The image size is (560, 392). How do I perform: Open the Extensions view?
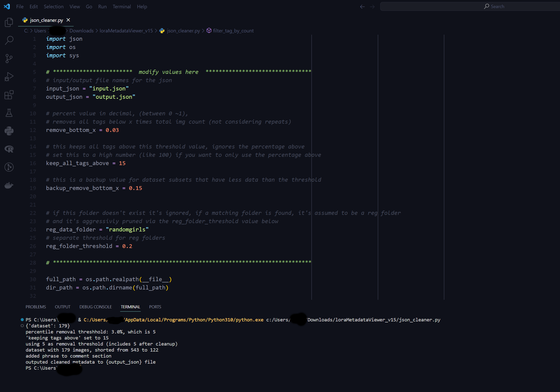(9, 95)
